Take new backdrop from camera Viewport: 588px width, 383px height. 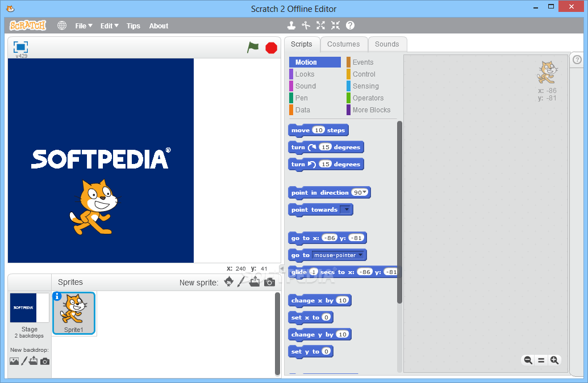point(45,361)
